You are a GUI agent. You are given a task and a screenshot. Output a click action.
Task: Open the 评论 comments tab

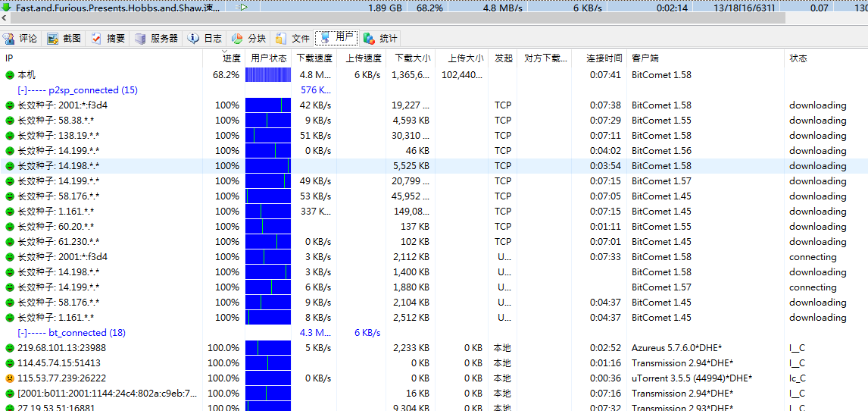coord(20,39)
